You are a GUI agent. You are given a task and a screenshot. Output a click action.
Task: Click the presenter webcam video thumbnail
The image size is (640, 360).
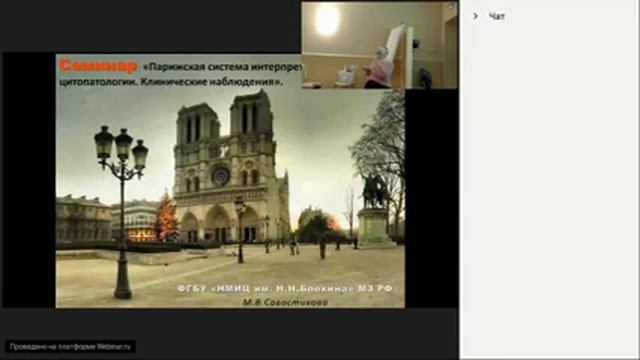click(x=379, y=45)
